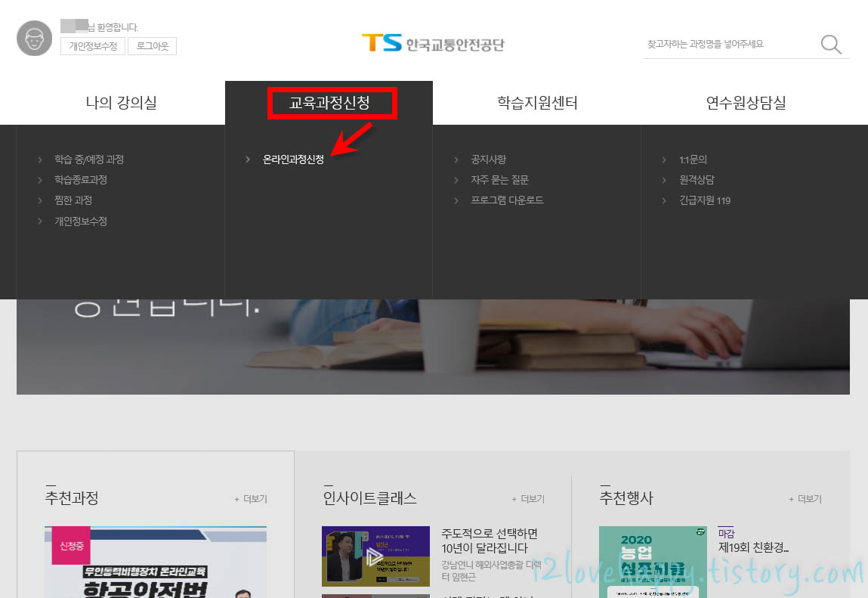Select 학습종료과정 submenu item
The height and width of the screenshot is (598, 868).
(81, 180)
